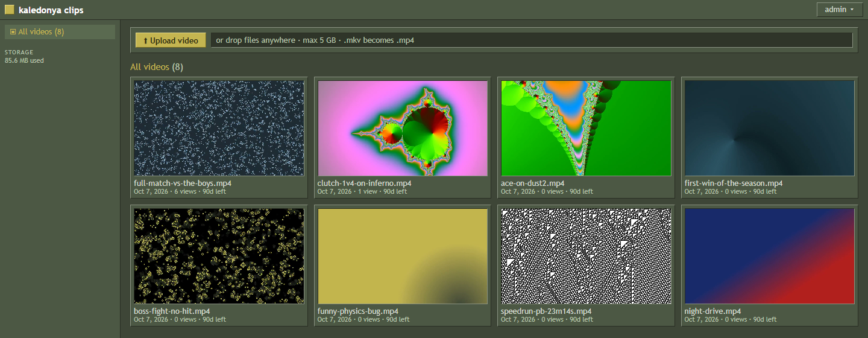Click the night-drive.mp4 file name
This screenshot has height=338, width=868.
713,311
